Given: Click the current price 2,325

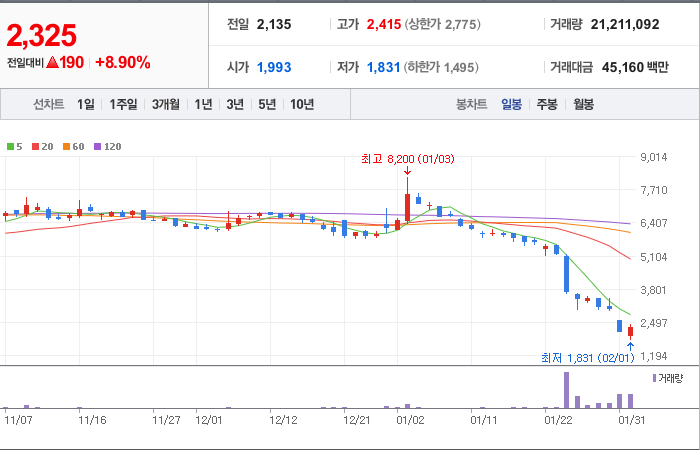Looking at the screenshot, I should 42,35.
